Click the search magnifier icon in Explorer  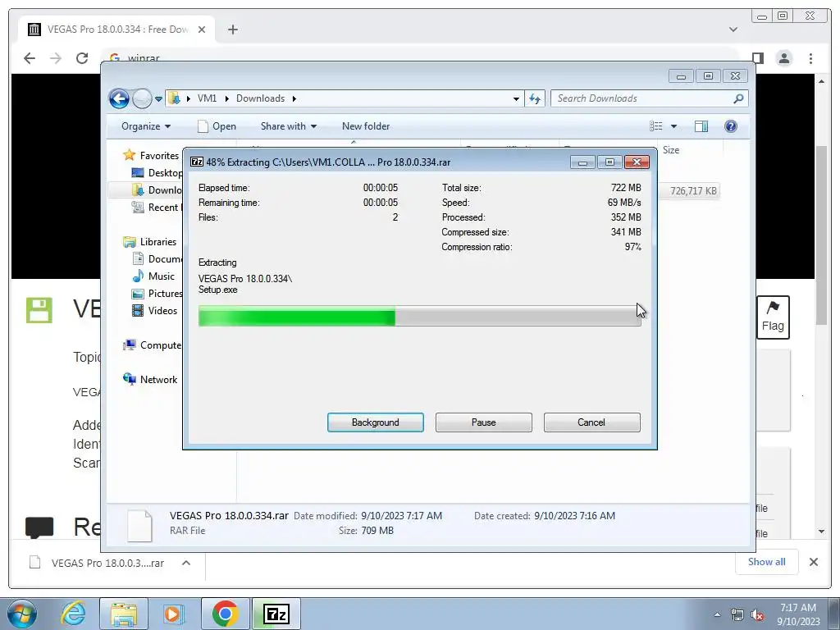[x=738, y=98]
